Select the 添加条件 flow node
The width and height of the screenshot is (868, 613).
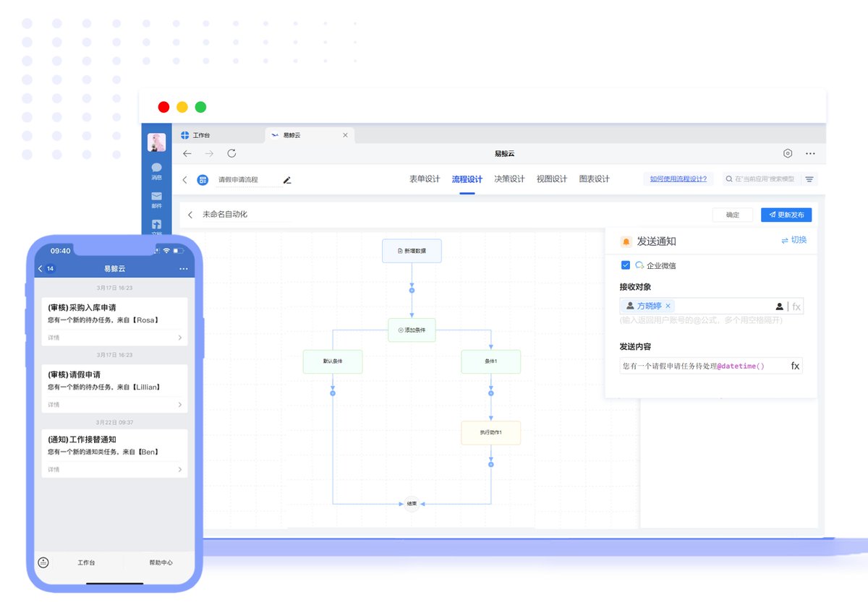pos(412,330)
